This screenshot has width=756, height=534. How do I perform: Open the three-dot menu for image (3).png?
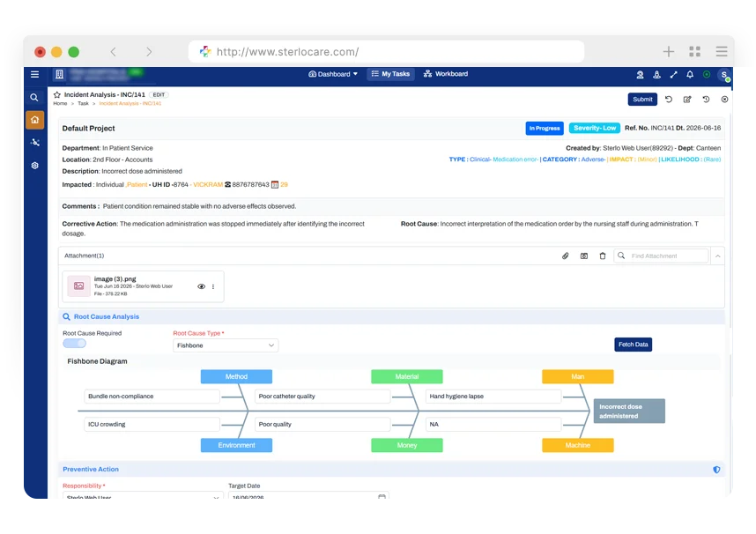point(213,286)
